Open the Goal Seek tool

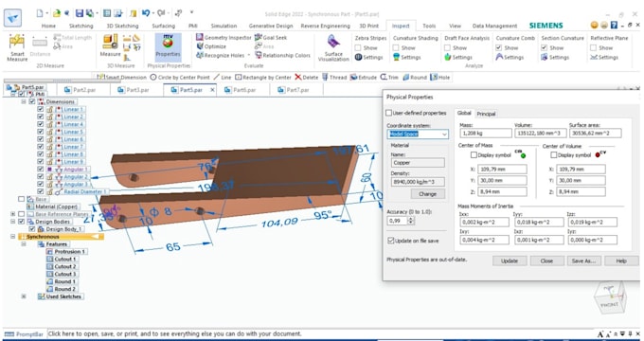click(x=271, y=37)
